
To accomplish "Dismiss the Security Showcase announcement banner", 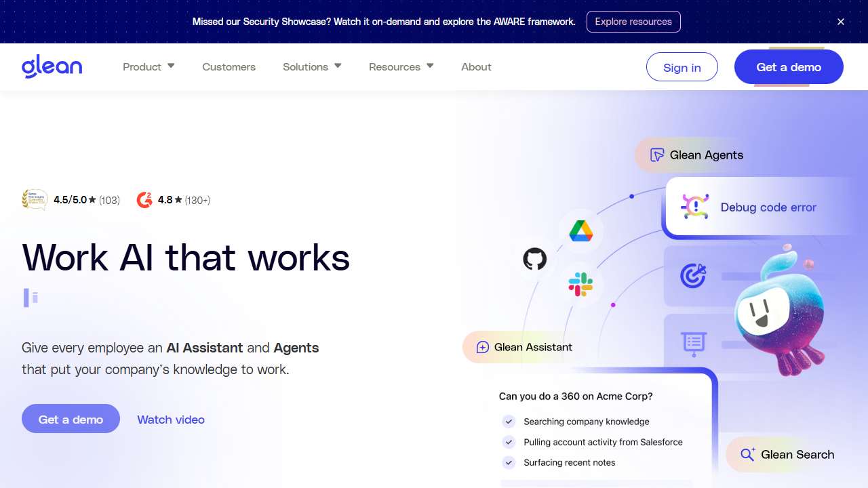I will click(x=841, y=22).
